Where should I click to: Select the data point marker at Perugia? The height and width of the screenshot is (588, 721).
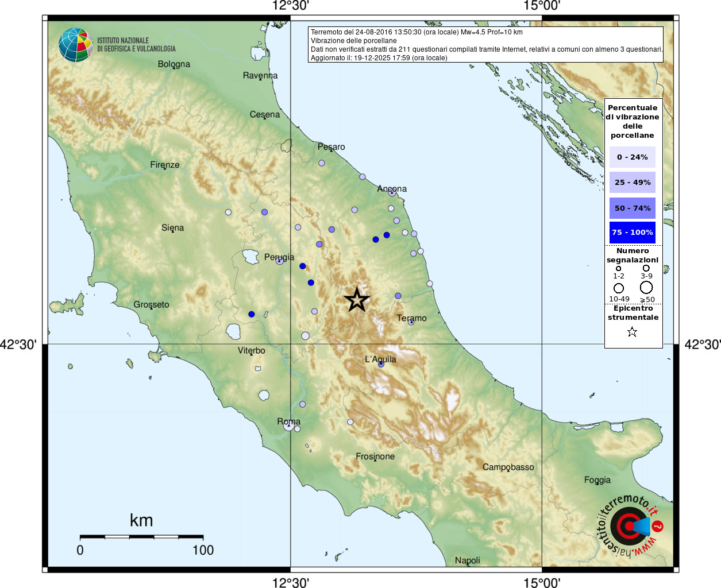tap(280, 260)
